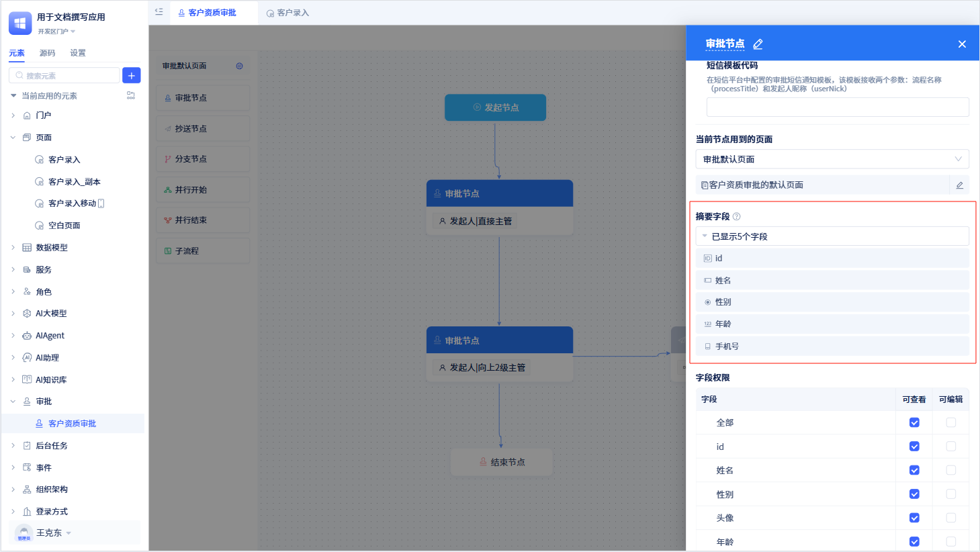Screen dimensions: 980x552
Task: Expand the 数据模型 tree node
Action: (x=13, y=248)
